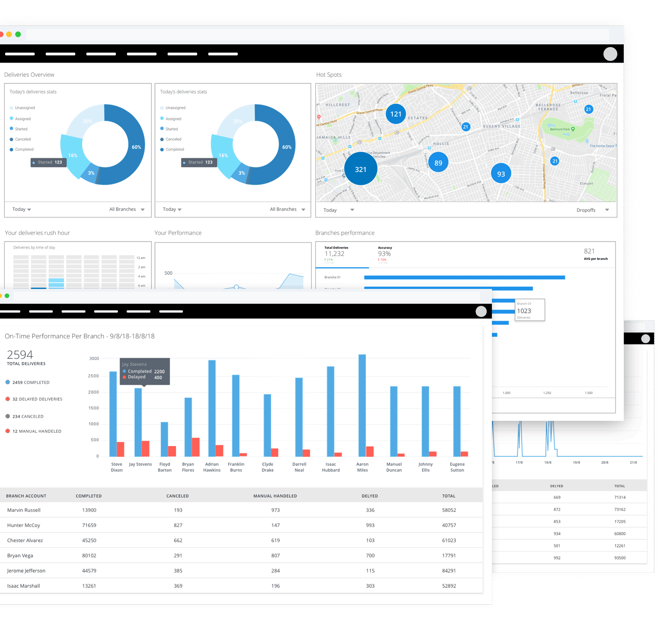This screenshot has width=672, height=630.
Task: Click the 821 AVG per branch value
Action: [589, 251]
